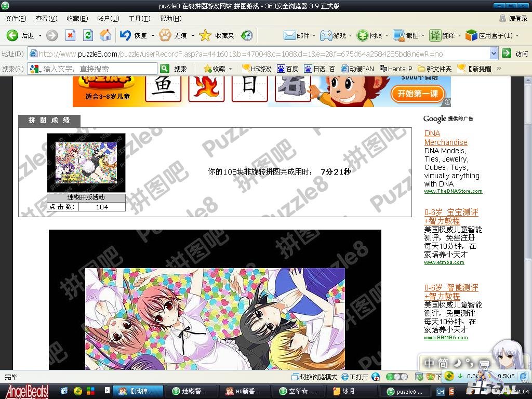Open the H5游戏 bookmark

coord(257,69)
